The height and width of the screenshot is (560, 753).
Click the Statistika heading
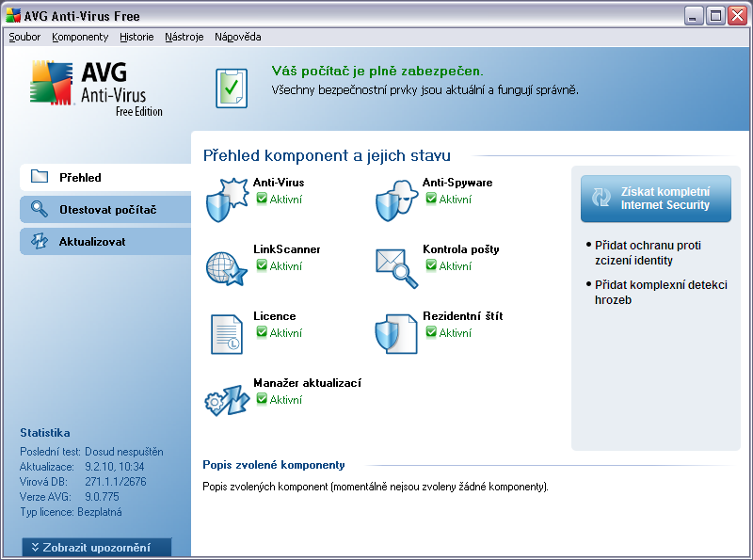click(44, 433)
